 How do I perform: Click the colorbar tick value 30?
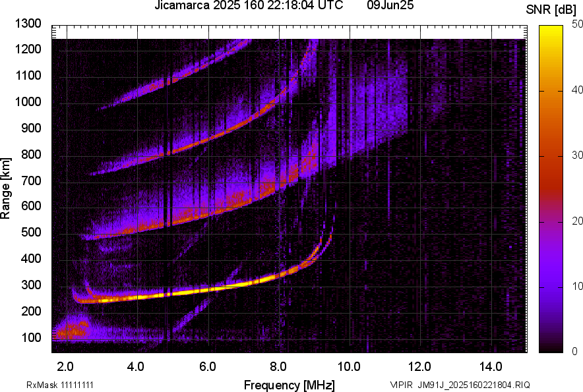pyautogui.click(x=577, y=155)
